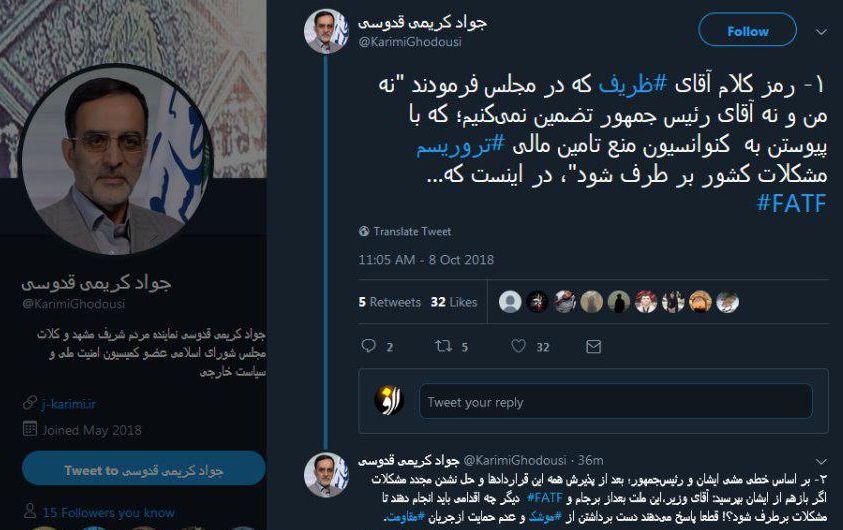This screenshot has height=530, width=843.
Task: Open the chevron menu beside Follow button
Action: pos(821,32)
